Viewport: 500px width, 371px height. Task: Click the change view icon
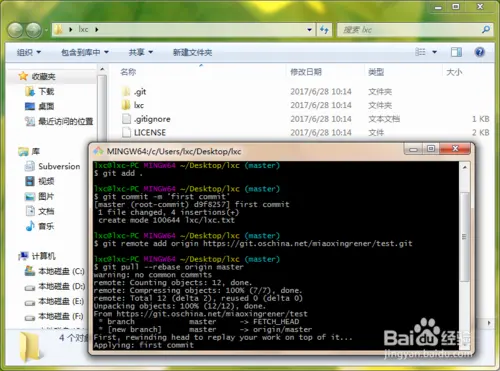click(x=420, y=52)
